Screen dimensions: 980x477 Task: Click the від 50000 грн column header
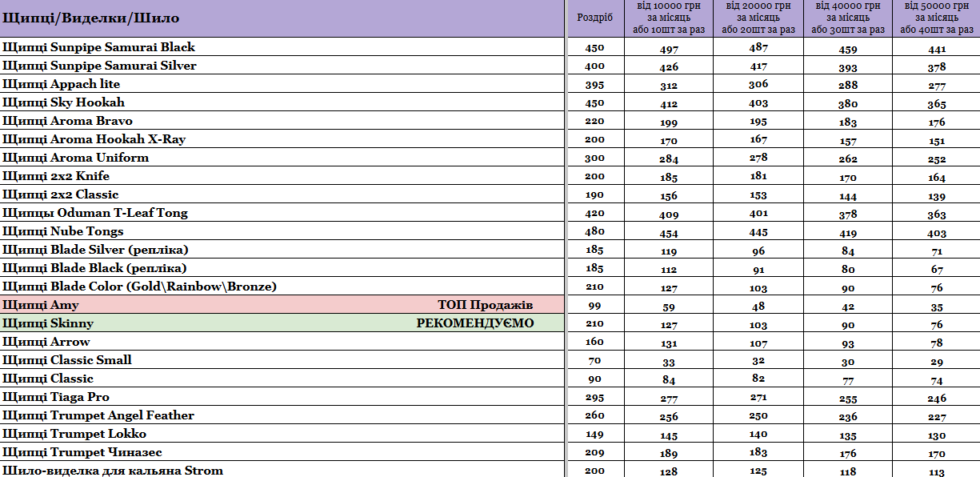pos(936,18)
